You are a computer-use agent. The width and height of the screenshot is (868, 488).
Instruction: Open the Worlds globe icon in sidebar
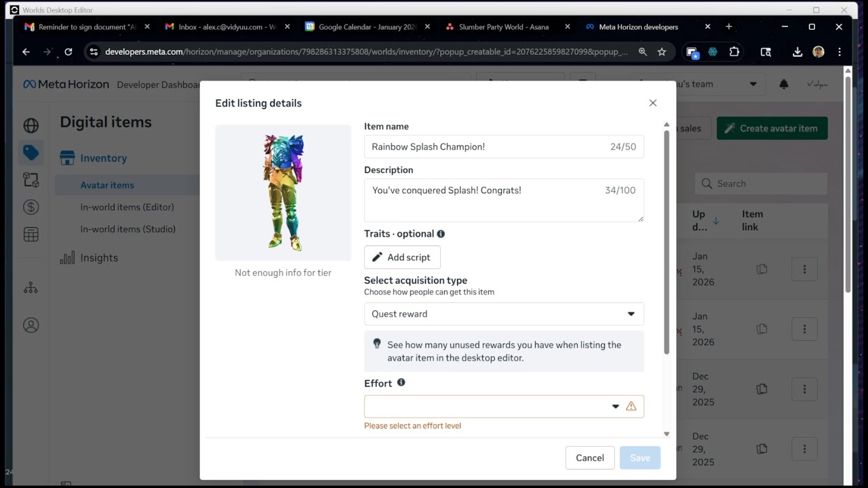pos(31,125)
